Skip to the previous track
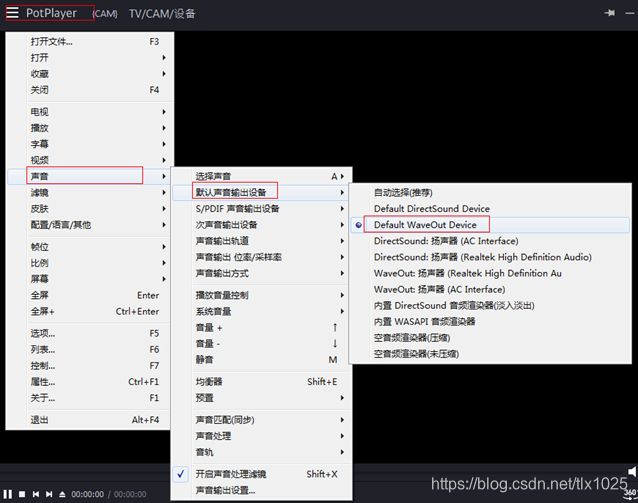 pyautogui.click(x=36, y=494)
